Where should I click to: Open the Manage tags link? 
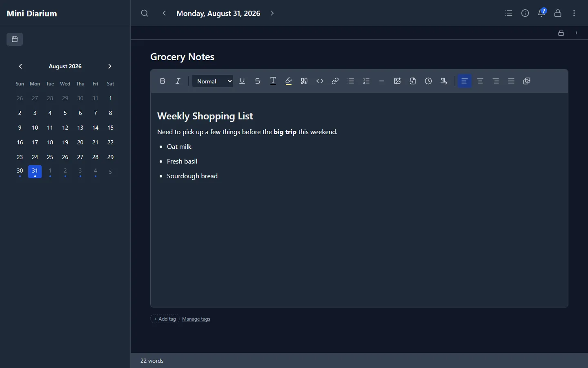pyautogui.click(x=196, y=319)
